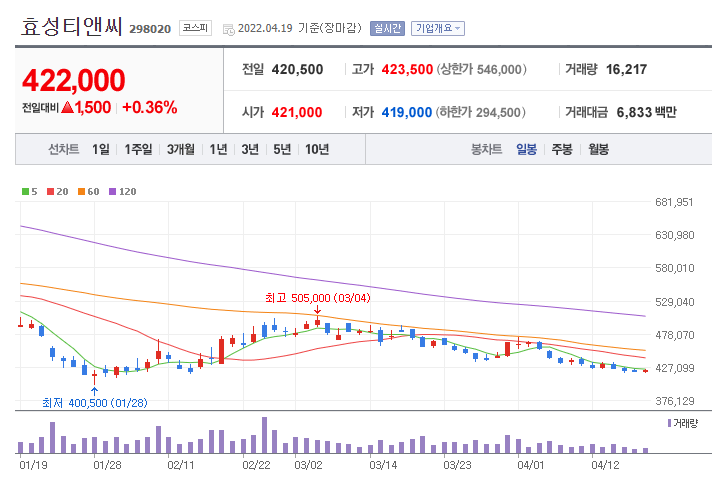Image resolution: width=712 pixels, height=492 pixels.
Task: Switch to the 월봉 monthly candle chart
Action: pos(598,149)
